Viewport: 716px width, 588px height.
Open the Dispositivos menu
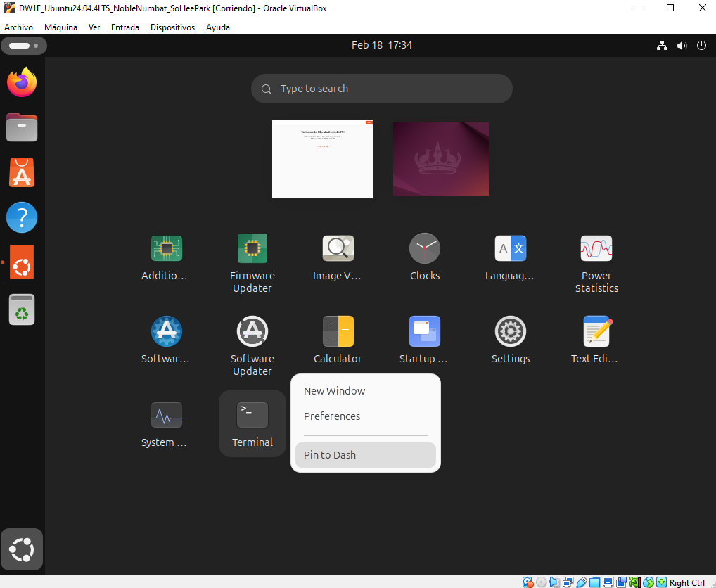(x=172, y=27)
